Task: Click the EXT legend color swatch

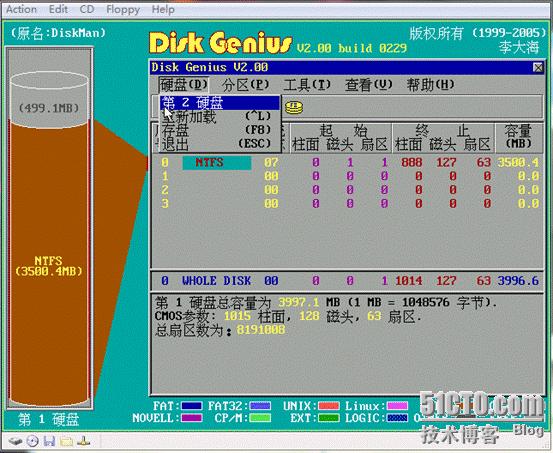Action: pyautogui.click(x=329, y=418)
